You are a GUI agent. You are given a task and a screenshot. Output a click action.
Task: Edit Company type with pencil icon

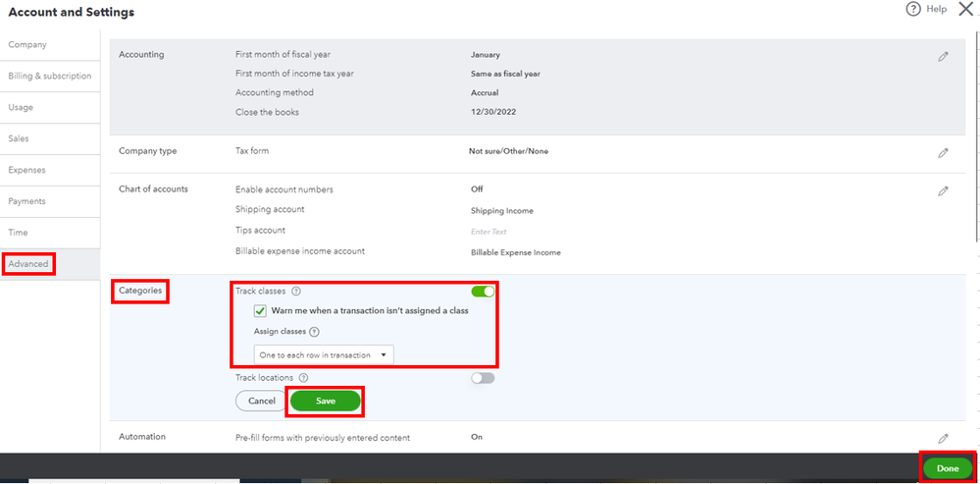(943, 153)
